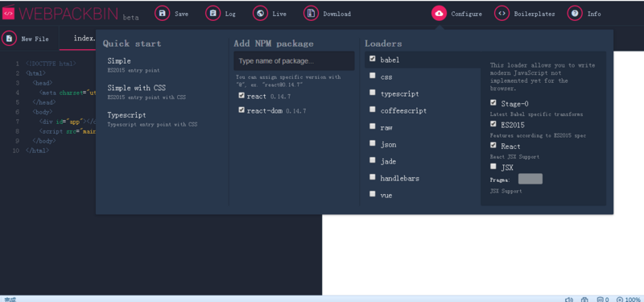Image resolution: width=644 pixels, height=302 pixels.
Task: Click the handlebars label in Loaders
Action: (399, 178)
